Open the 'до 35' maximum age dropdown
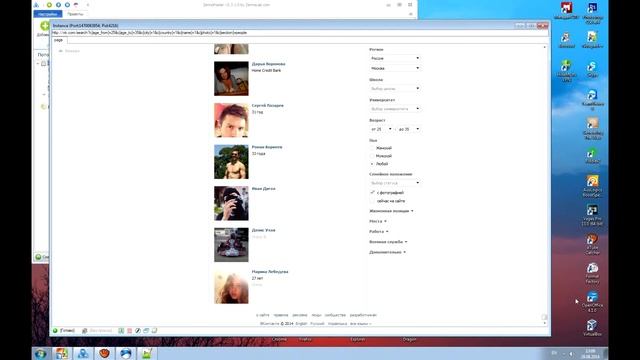Image resolution: width=640 pixels, height=360 pixels. [409, 129]
